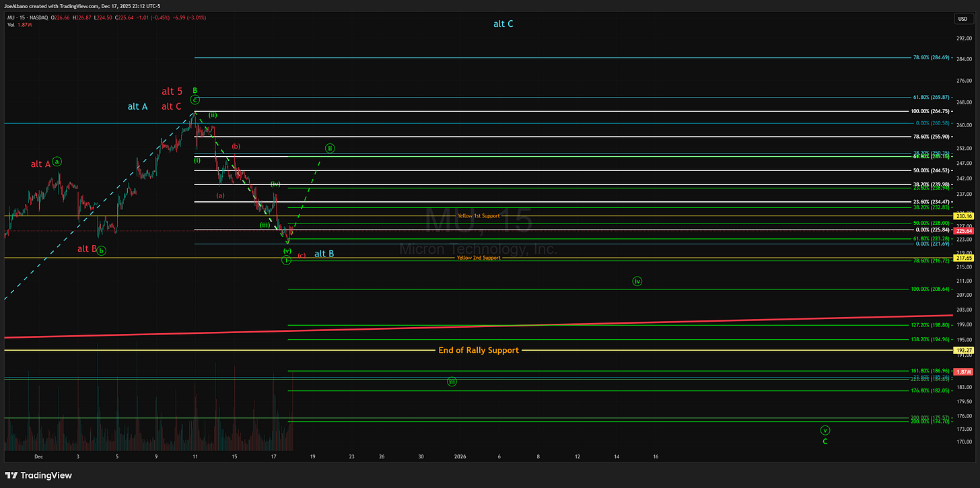980x488 pixels.
Task: Click the green circled 'b' wave marker
Action: click(x=102, y=251)
